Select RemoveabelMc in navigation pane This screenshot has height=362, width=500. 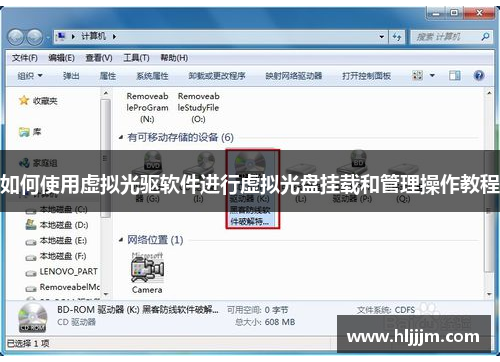coord(70,287)
